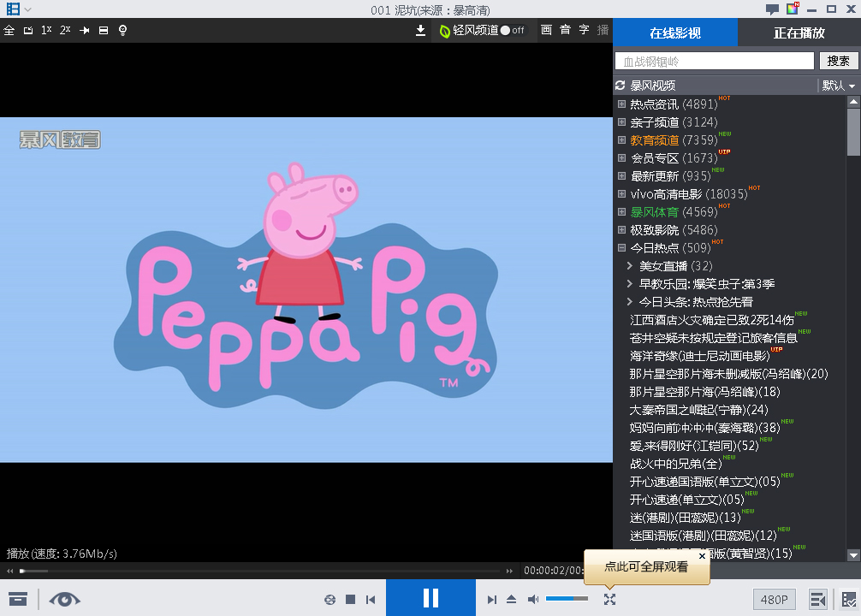Open the 默认 sort dropdown
The height and width of the screenshot is (616, 861).
pos(838,86)
